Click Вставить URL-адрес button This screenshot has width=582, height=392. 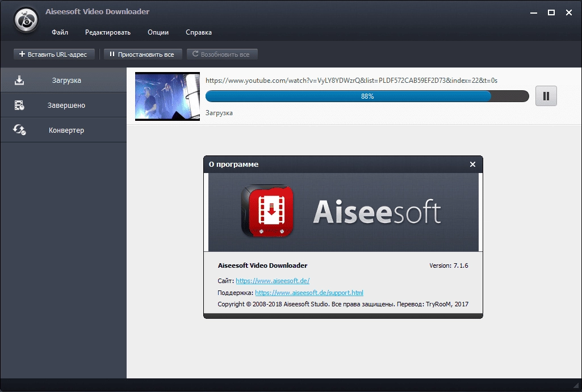(54, 54)
